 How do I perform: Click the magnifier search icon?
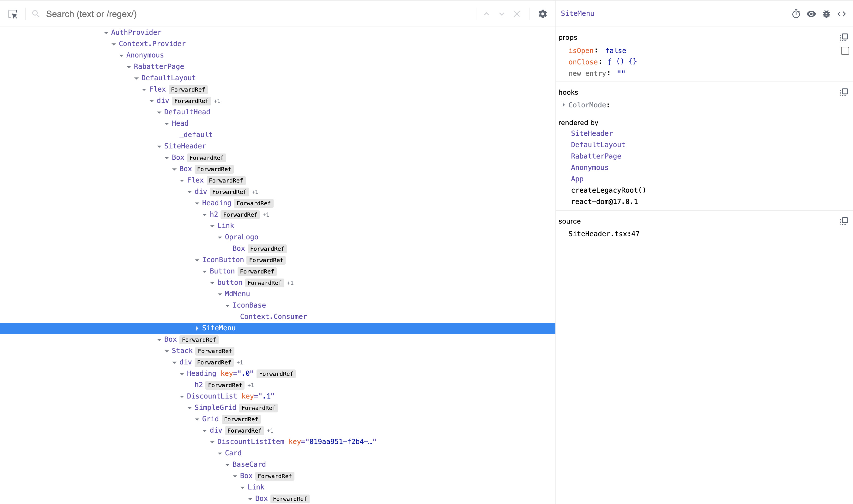coord(36,14)
